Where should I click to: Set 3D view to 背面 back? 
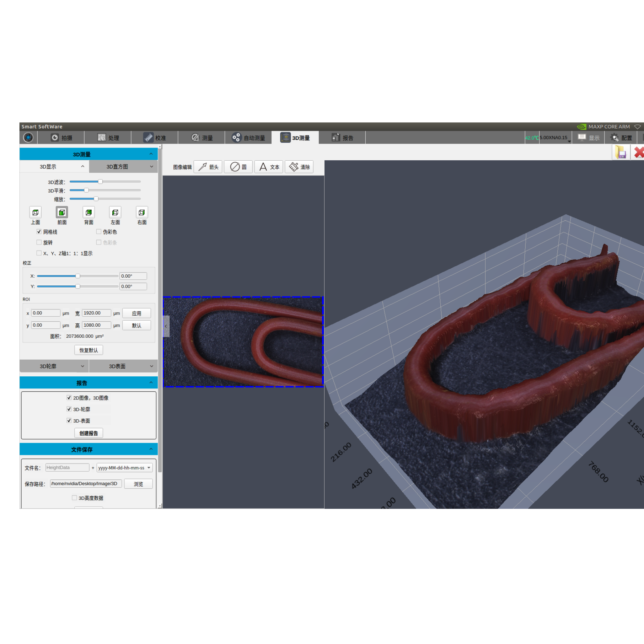tap(89, 212)
